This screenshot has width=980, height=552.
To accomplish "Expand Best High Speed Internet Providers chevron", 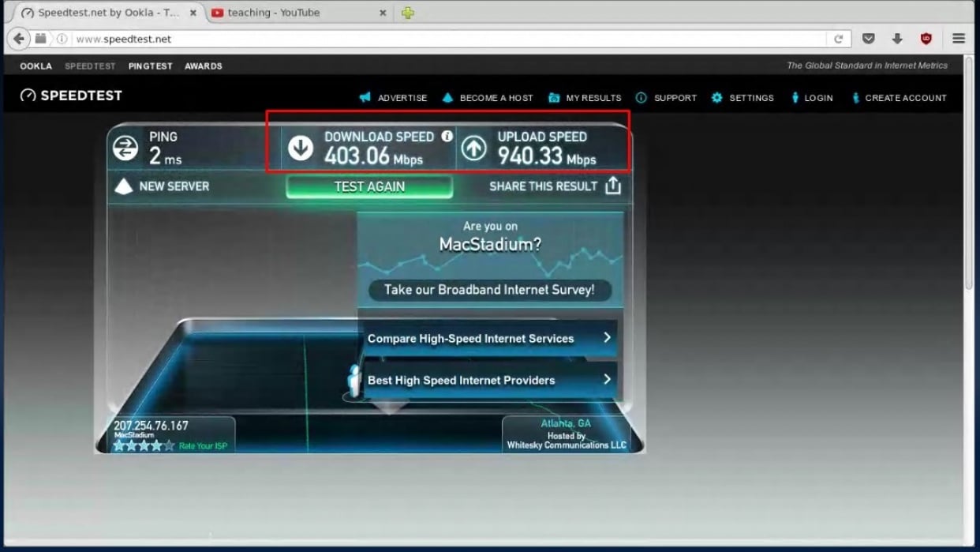I will 607,380.
